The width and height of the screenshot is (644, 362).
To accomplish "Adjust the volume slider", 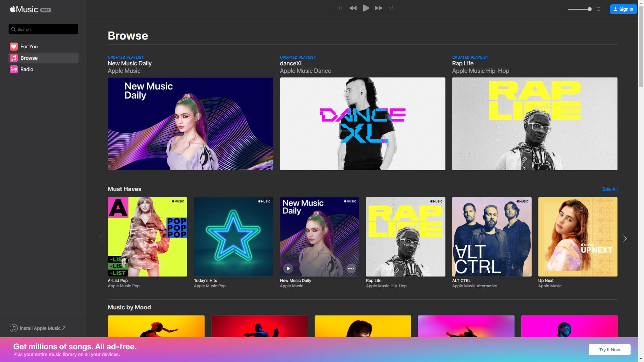I will [580, 9].
